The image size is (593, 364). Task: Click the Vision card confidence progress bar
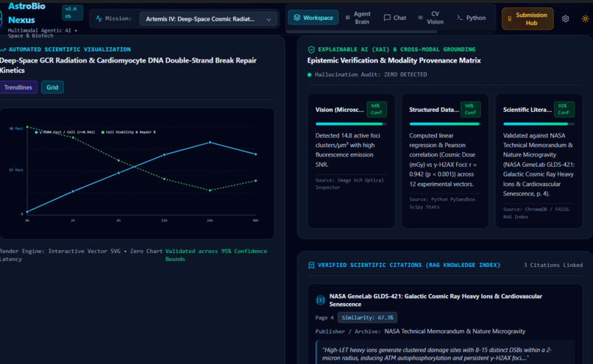point(351,124)
